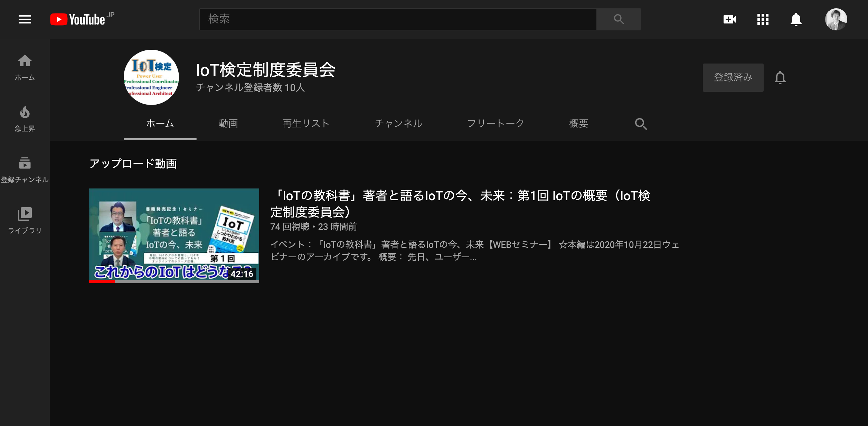Click the channel search magnifier icon
The height and width of the screenshot is (426, 868).
coord(641,124)
